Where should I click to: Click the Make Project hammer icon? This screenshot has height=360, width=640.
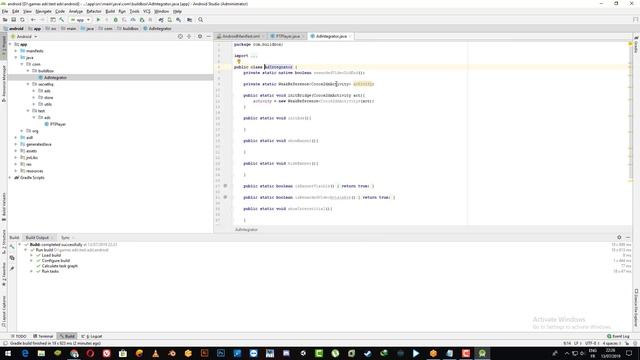tap(62, 20)
